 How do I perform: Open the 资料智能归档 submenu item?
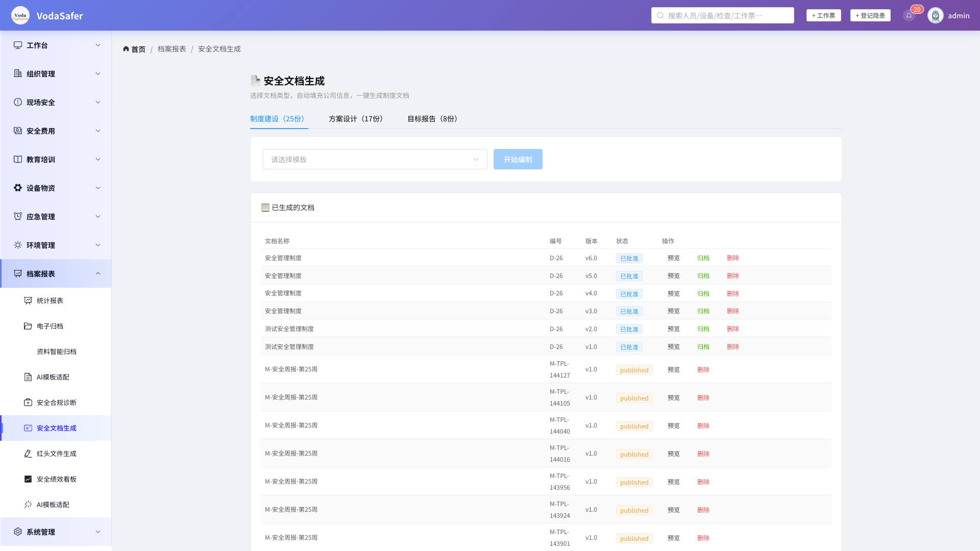click(x=56, y=352)
